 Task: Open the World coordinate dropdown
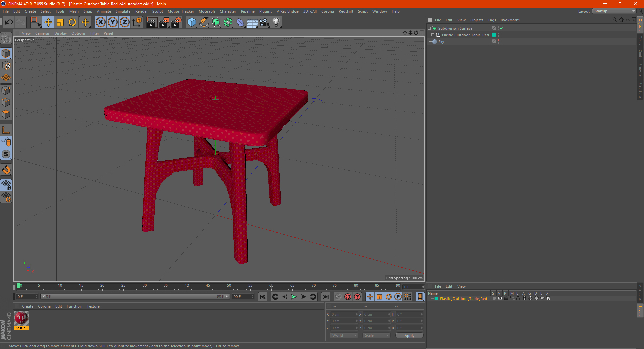pos(344,335)
